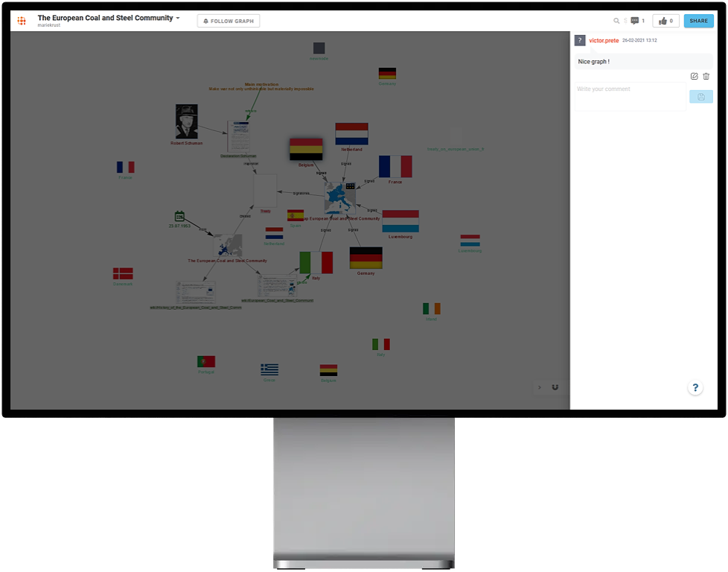This screenshot has width=728, height=572.
Task: Select the Robert Schuman portrait node
Action: [187, 121]
